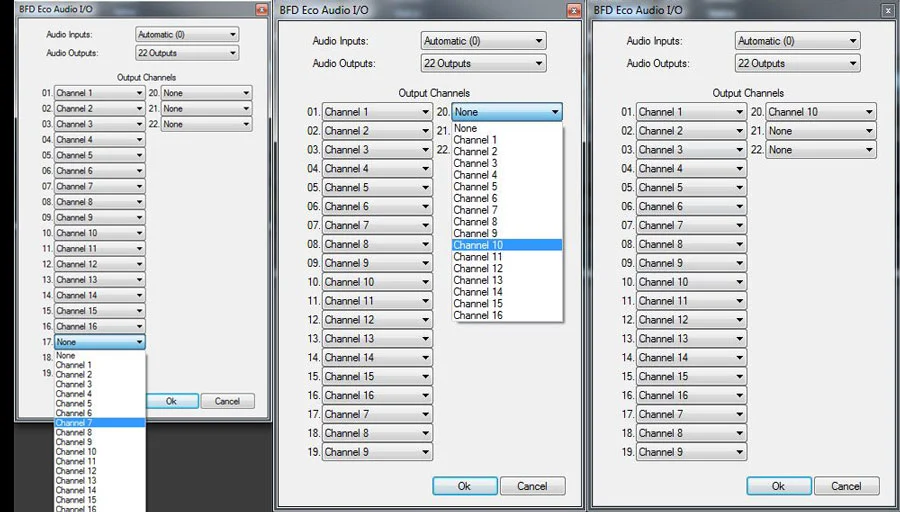
Task: Select Channel 1 in middle window's open list
Action: click(x=507, y=139)
